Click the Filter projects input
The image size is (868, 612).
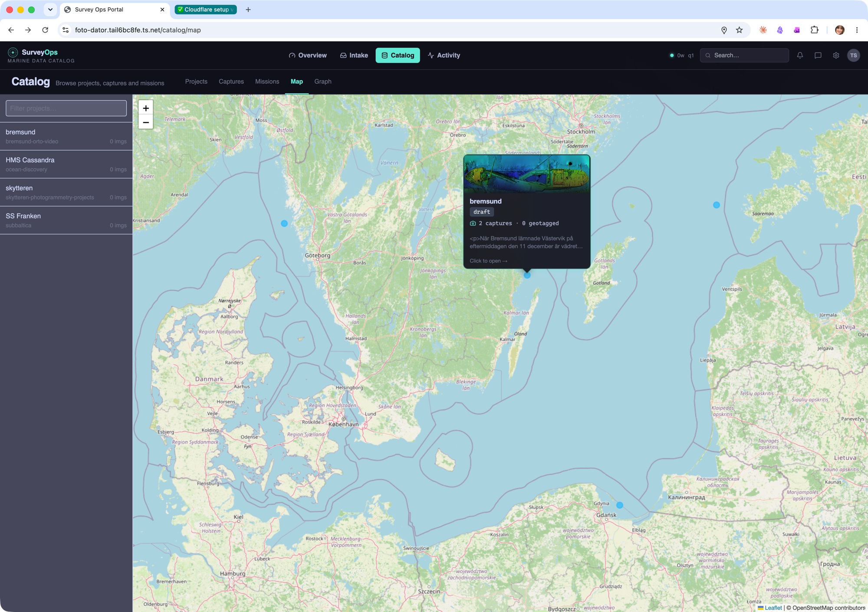(x=66, y=108)
